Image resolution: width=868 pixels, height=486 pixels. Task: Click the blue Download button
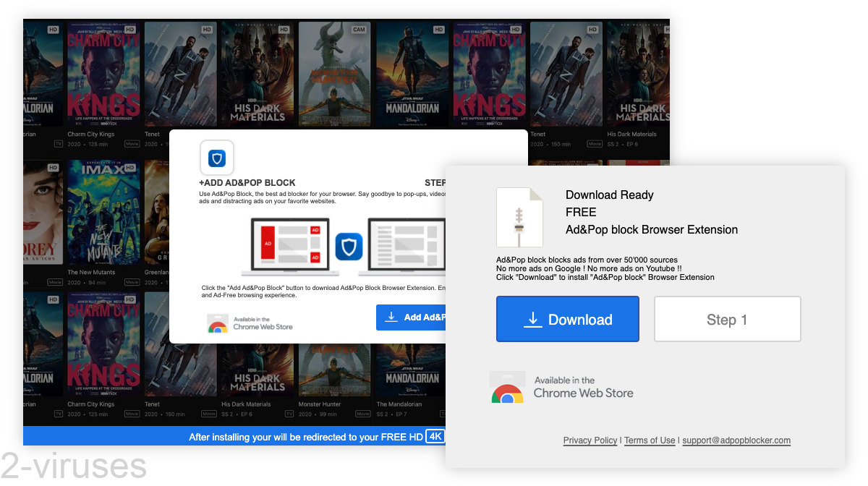[x=567, y=318]
